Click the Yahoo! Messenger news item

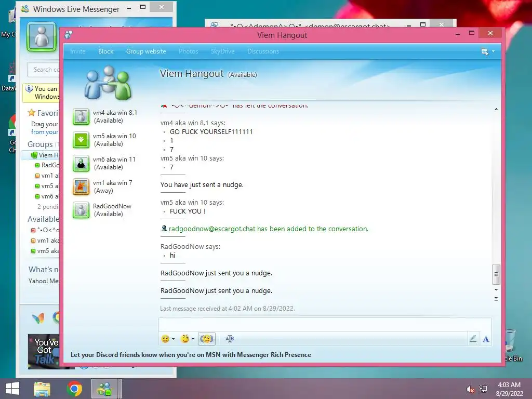pyautogui.click(x=44, y=281)
